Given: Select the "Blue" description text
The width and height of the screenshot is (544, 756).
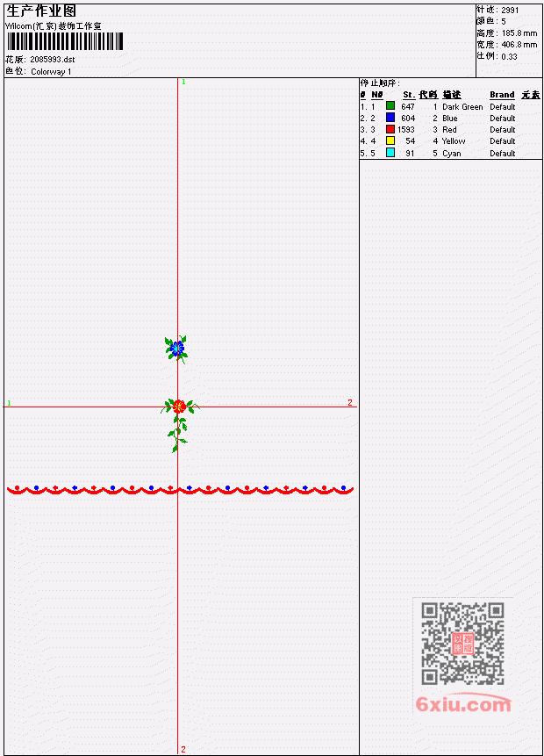Looking at the screenshot, I should pos(449,119).
